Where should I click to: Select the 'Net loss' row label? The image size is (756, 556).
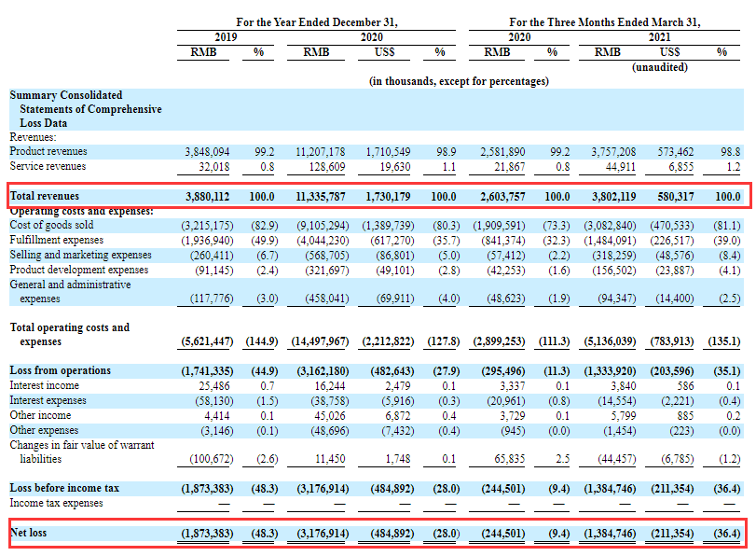point(31,533)
